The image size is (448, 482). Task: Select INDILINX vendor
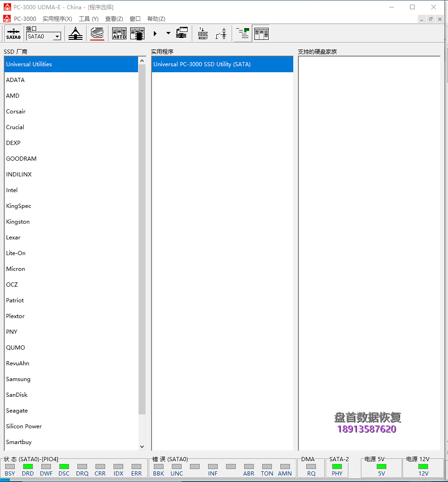click(71, 174)
